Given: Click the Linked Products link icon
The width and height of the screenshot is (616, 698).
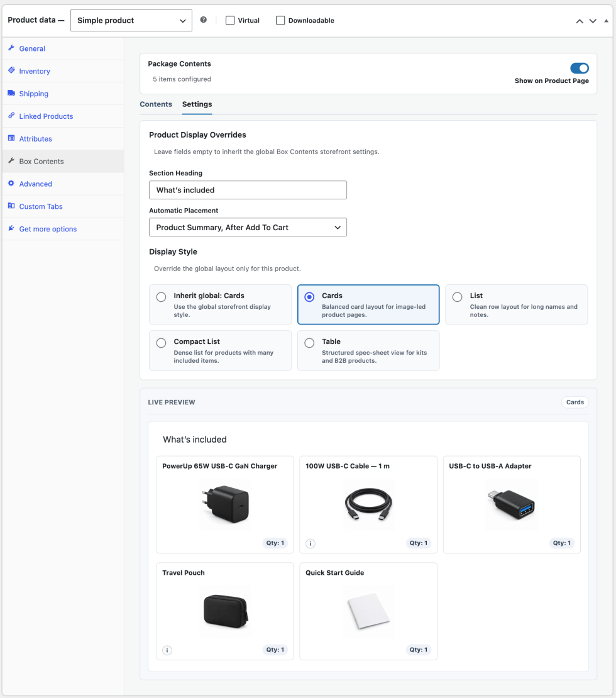Looking at the screenshot, I should click(11, 116).
